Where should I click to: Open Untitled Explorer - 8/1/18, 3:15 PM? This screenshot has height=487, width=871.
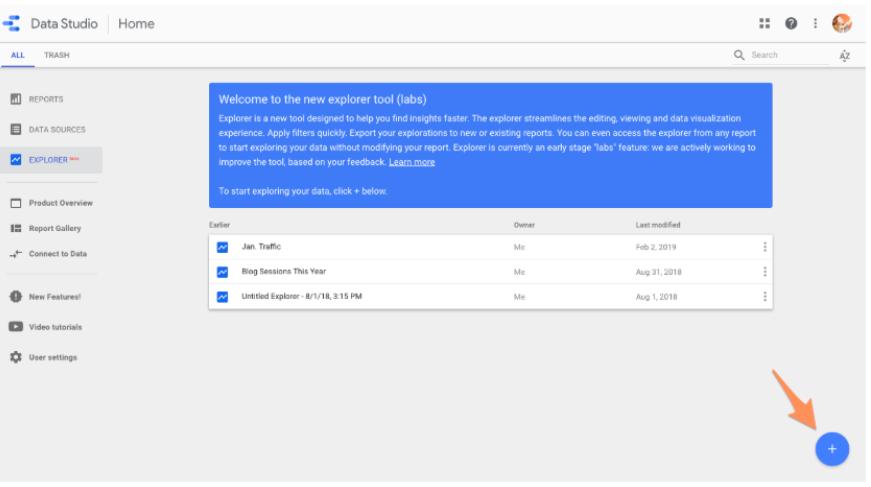(302, 297)
